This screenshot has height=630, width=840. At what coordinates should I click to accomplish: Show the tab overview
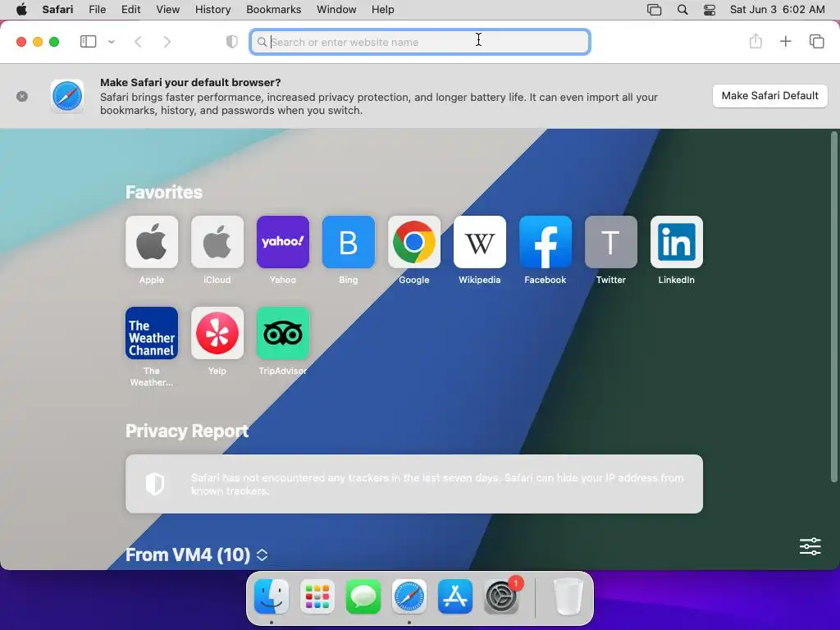816,41
